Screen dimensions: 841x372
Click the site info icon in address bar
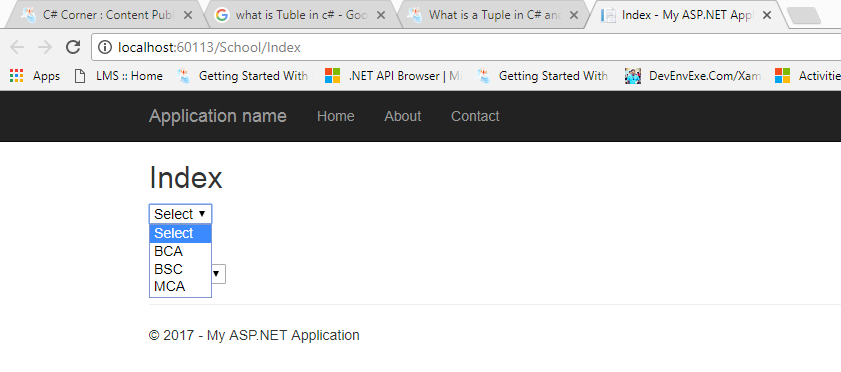[x=105, y=48]
